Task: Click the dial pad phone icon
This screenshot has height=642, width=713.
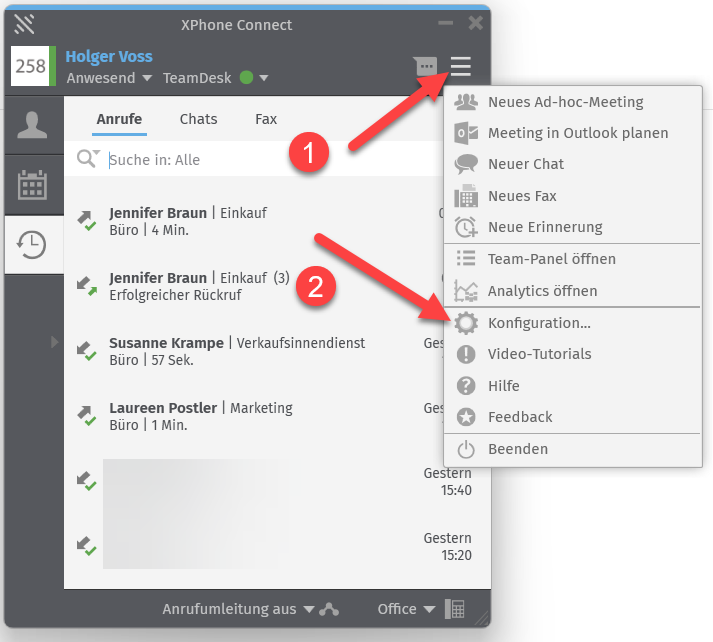Action: point(455,609)
